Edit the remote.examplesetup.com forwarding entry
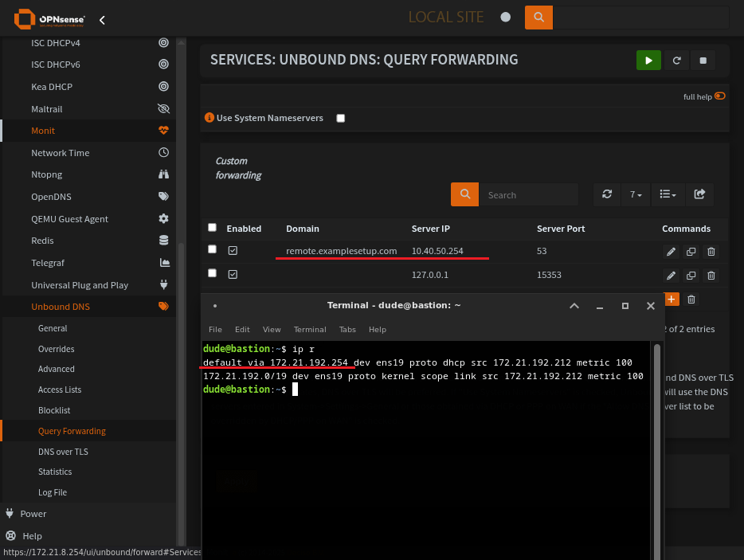The width and height of the screenshot is (744, 560). point(671,252)
